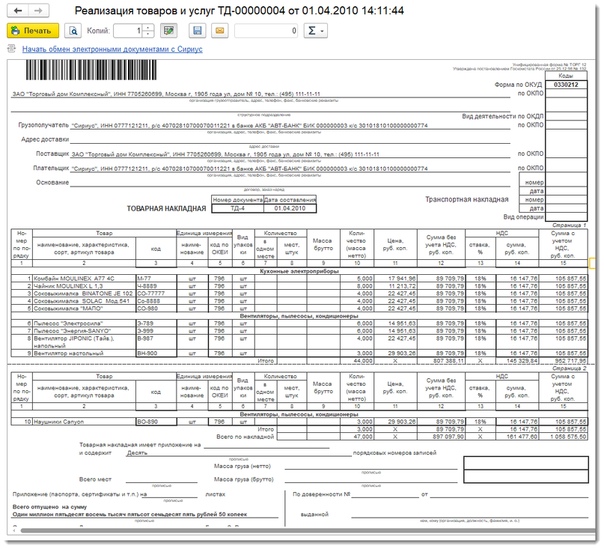Select the row Чайник MOULINEX L 1,3
Image resolution: width=604 pixels, height=549 pixels.
299,286
